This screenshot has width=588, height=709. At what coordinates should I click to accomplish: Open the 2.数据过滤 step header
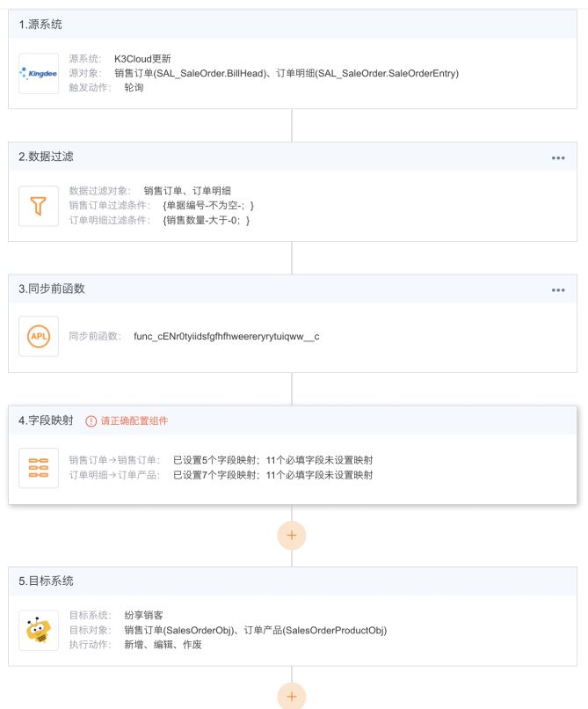(x=47, y=157)
